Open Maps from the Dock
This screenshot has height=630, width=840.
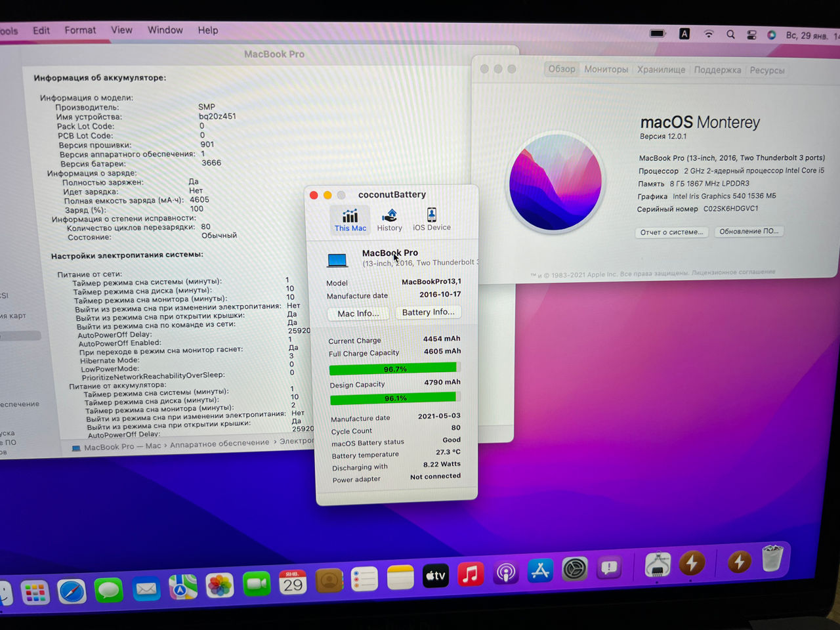182,587
